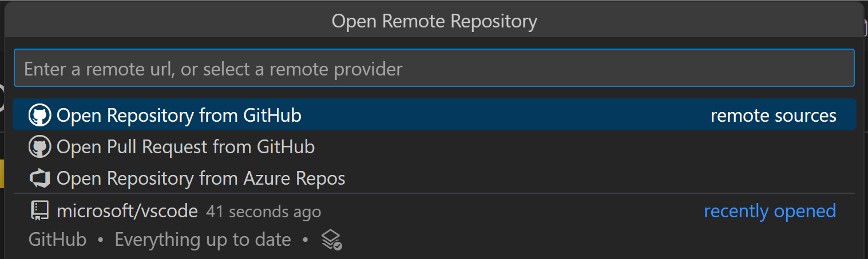Image resolution: width=868 pixels, height=259 pixels.
Task: Click the "41 seconds ago" timestamp
Action: (x=263, y=212)
